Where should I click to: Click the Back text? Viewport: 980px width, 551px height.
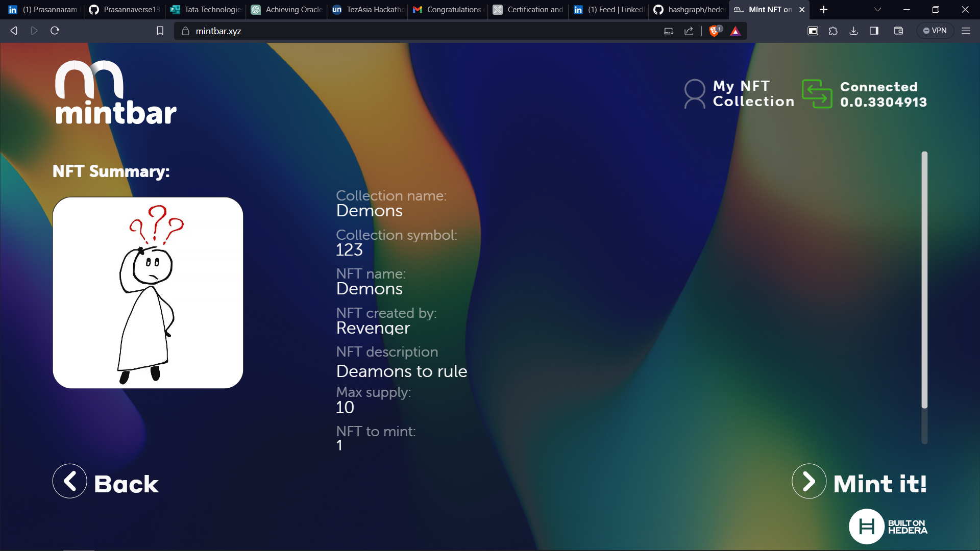(x=126, y=484)
